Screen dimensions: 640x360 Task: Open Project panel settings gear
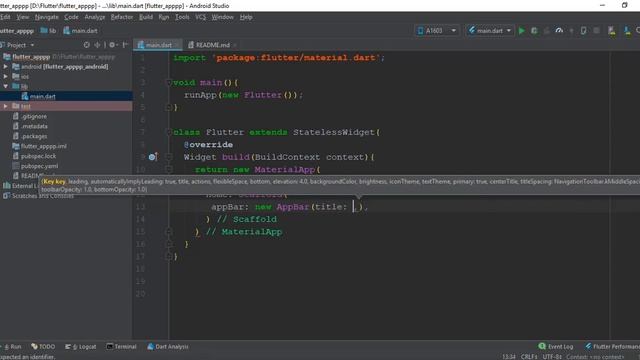click(x=112, y=45)
